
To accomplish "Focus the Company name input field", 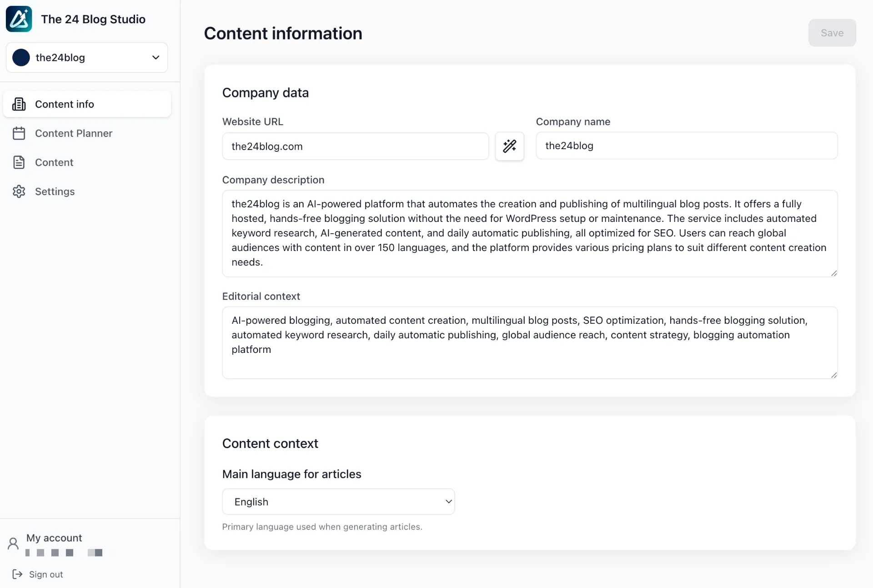I will [686, 146].
